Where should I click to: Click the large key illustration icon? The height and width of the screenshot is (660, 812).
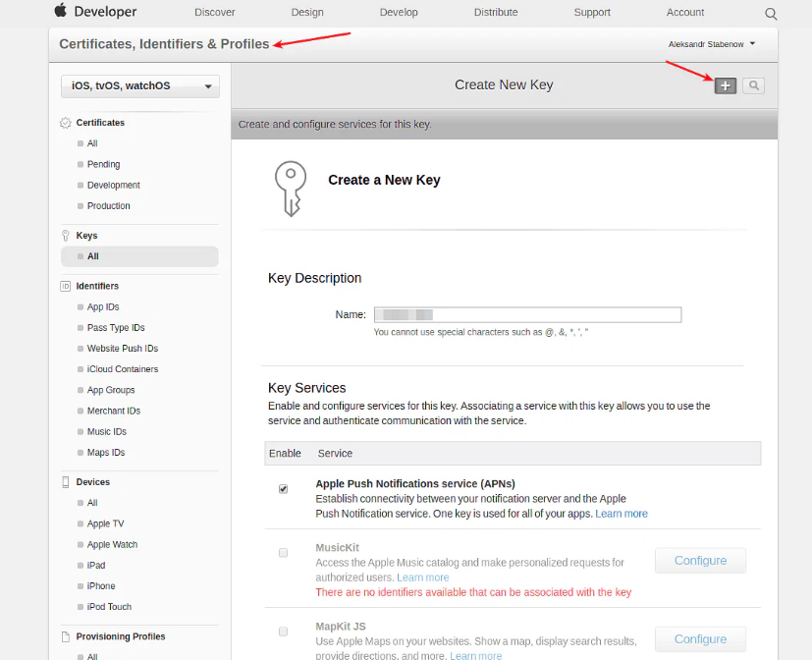pos(291,189)
